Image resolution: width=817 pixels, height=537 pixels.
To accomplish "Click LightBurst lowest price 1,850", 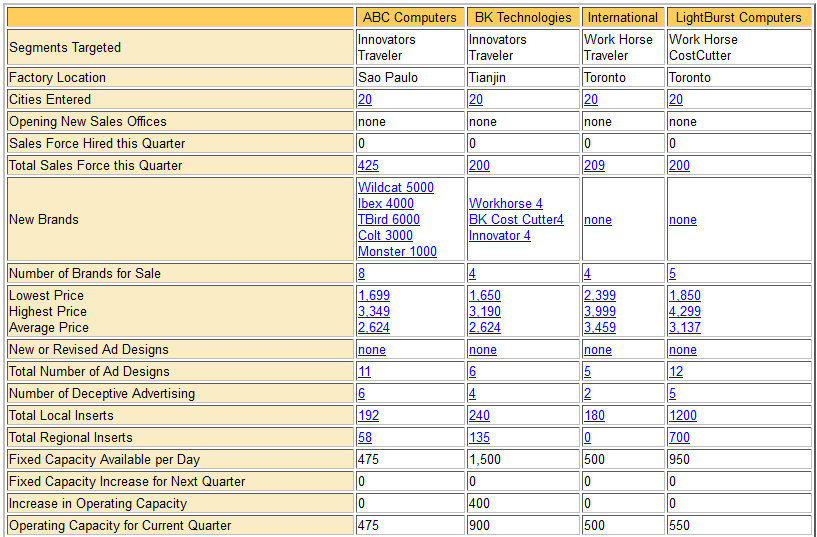I will coord(685,295).
